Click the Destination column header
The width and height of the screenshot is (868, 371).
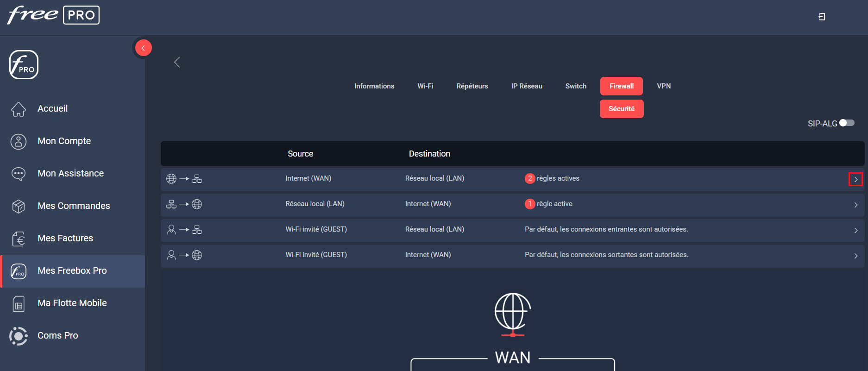point(429,154)
